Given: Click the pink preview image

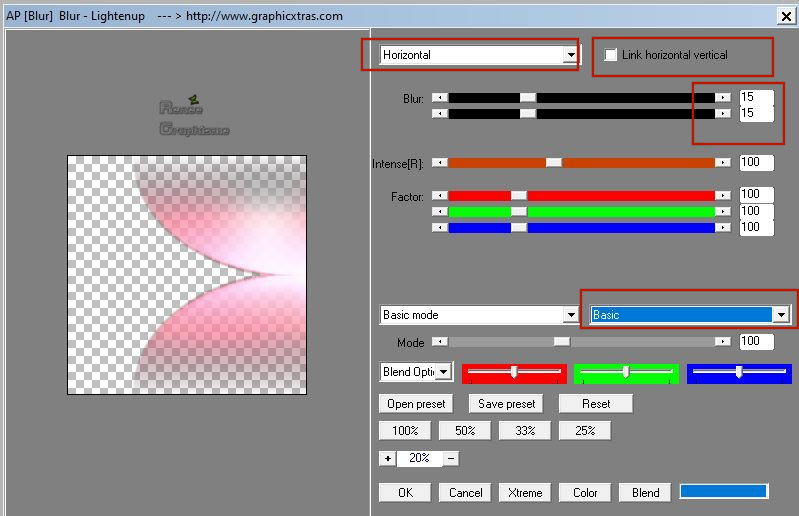Looking at the screenshot, I should tap(187, 275).
